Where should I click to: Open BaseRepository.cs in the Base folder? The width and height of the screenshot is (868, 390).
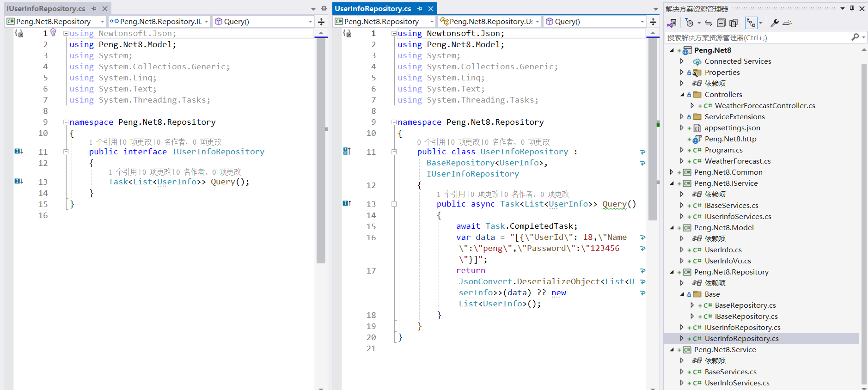[745, 305]
